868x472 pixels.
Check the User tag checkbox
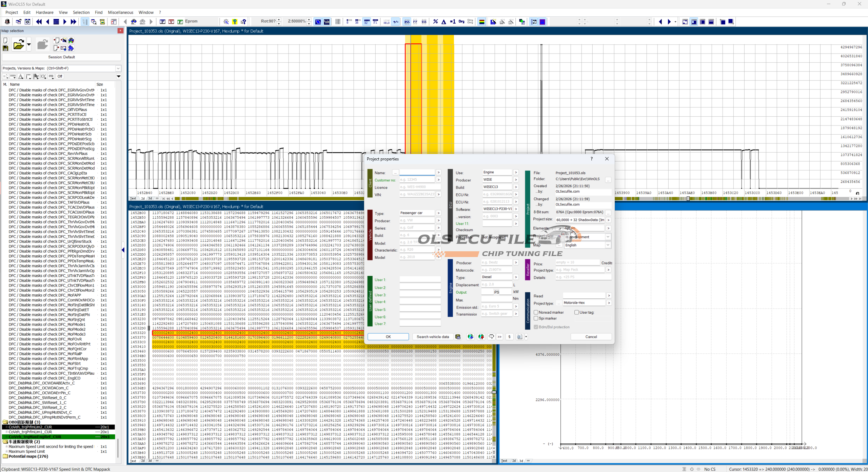pyautogui.click(x=576, y=312)
